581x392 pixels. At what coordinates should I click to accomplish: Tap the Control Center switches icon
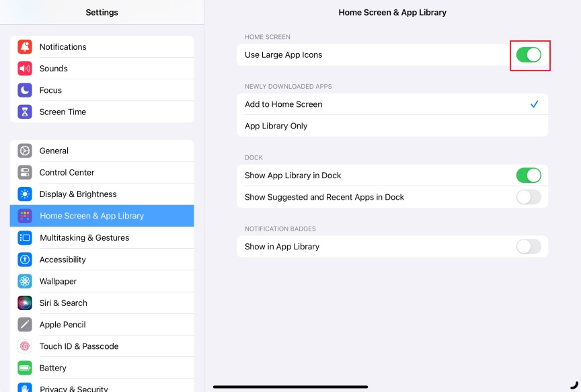point(25,172)
